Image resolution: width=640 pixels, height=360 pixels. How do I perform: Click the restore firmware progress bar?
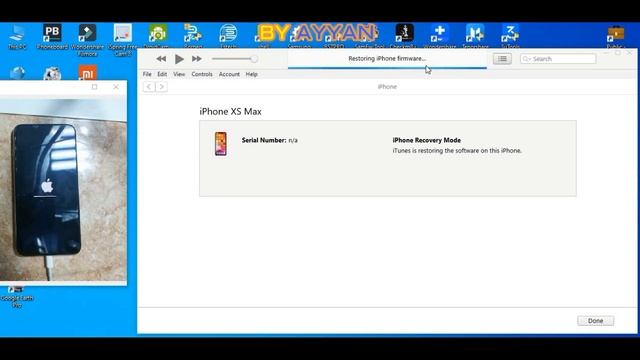pyautogui.click(x=387, y=68)
